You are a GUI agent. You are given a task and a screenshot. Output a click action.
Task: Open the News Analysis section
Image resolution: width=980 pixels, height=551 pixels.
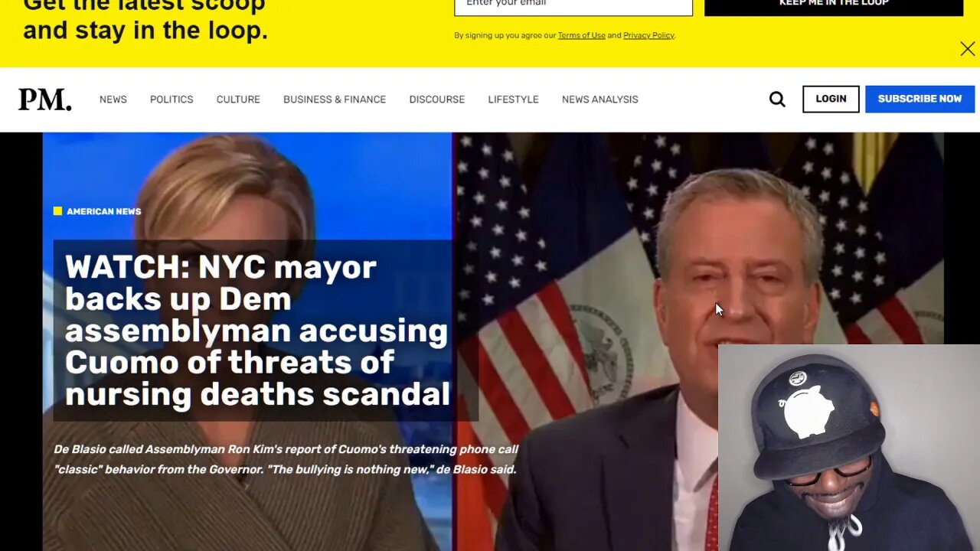[600, 99]
